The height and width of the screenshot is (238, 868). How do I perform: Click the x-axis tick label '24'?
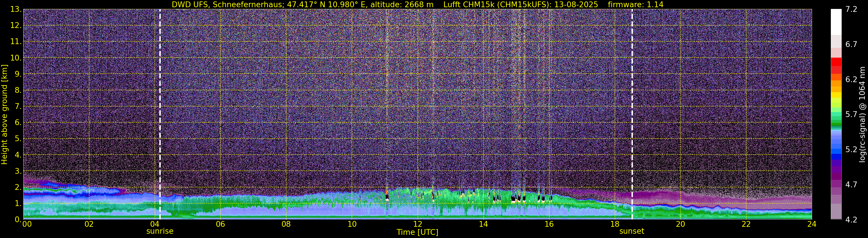(812, 224)
